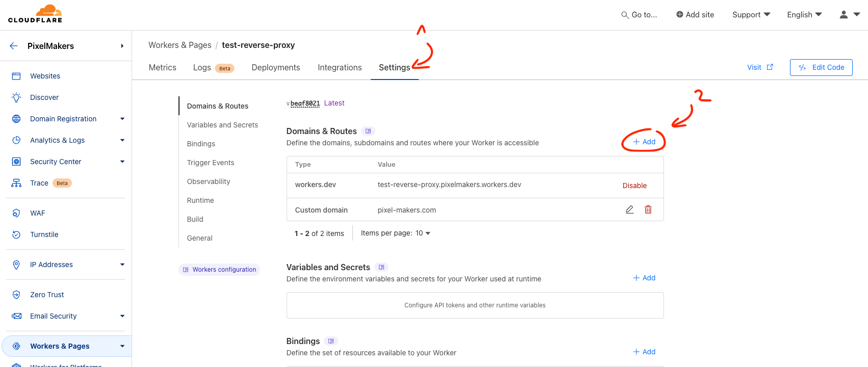Add a new domain or route
This screenshot has width=868, height=367.
[x=644, y=142]
